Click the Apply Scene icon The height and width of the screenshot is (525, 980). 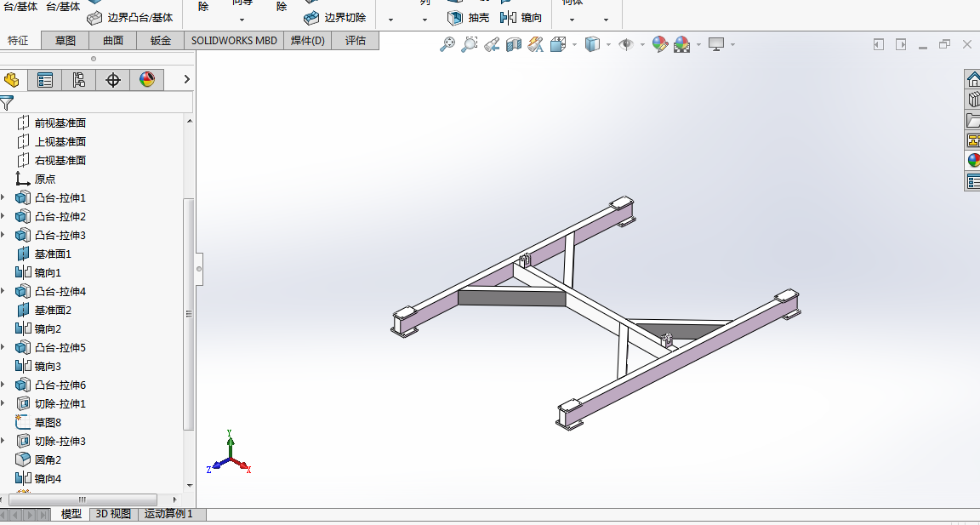click(682, 44)
